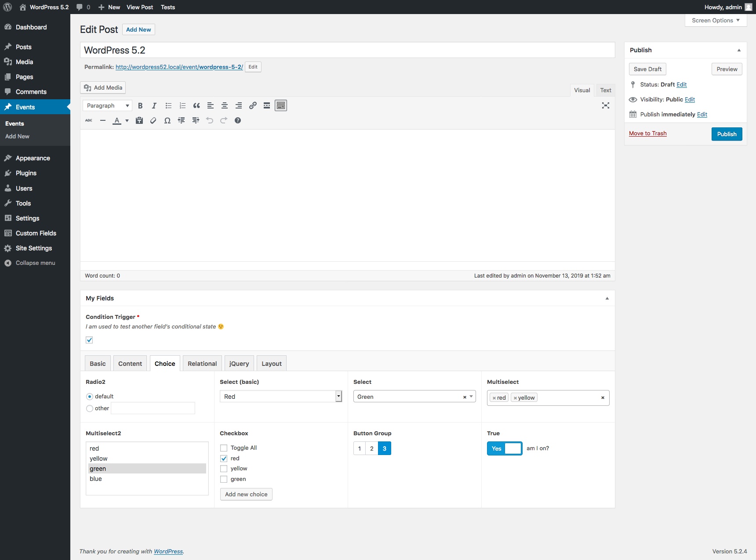Expand Screen Options panel
The width and height of the screenshot is (756, 560).
pyautogui.click(x=716, y=20)
